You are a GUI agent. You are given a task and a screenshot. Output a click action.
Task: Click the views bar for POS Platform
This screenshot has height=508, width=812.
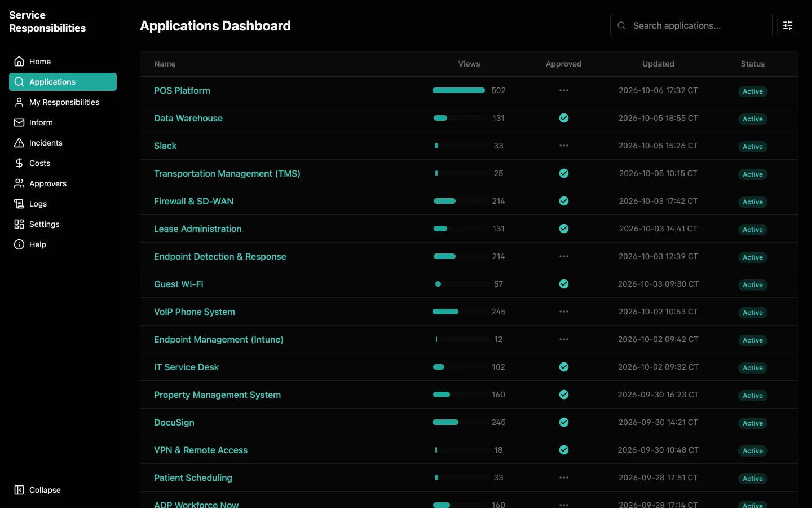pyautogui.click(x=459, y=90)
